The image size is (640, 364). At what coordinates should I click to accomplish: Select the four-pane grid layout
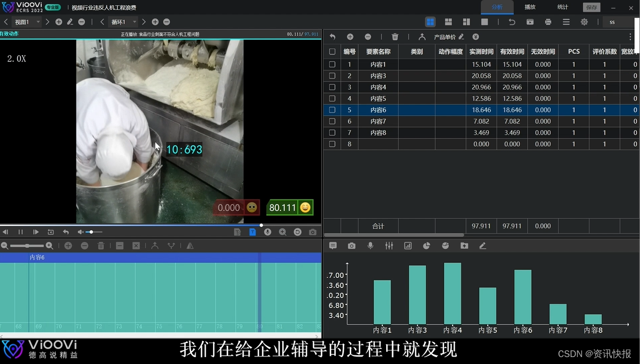pyautogui.click(x=430, y=22)
